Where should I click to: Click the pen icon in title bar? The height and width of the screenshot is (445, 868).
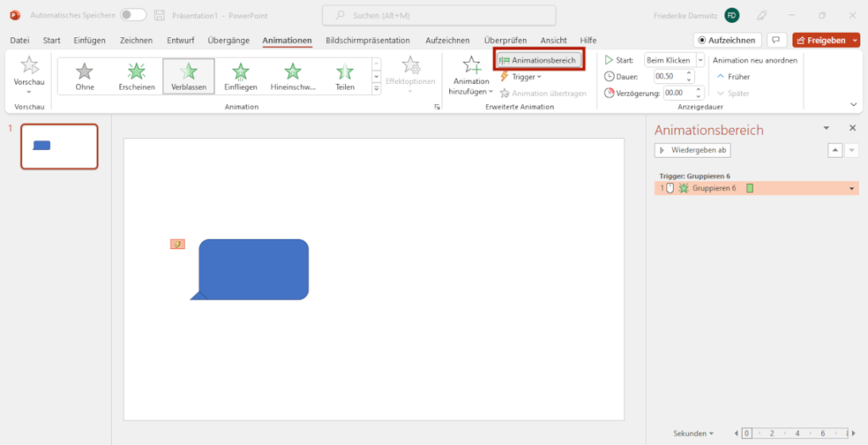[x=762, y=15]
